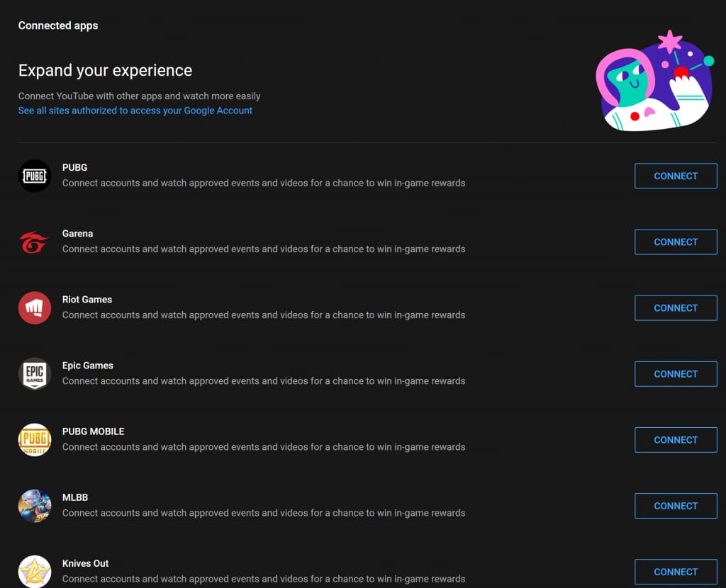This screenshot has height=588, width=726.
Task: Open sites authorized to access Google Account link
Action: (135, 111)
